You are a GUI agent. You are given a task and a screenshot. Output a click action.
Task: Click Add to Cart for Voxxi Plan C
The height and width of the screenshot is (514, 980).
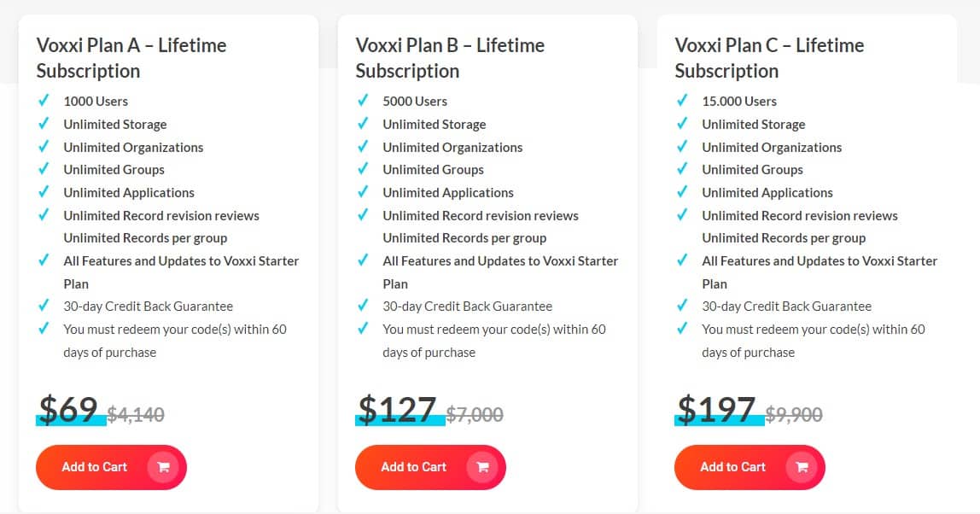pyautogui.click(x=732, y=467)
